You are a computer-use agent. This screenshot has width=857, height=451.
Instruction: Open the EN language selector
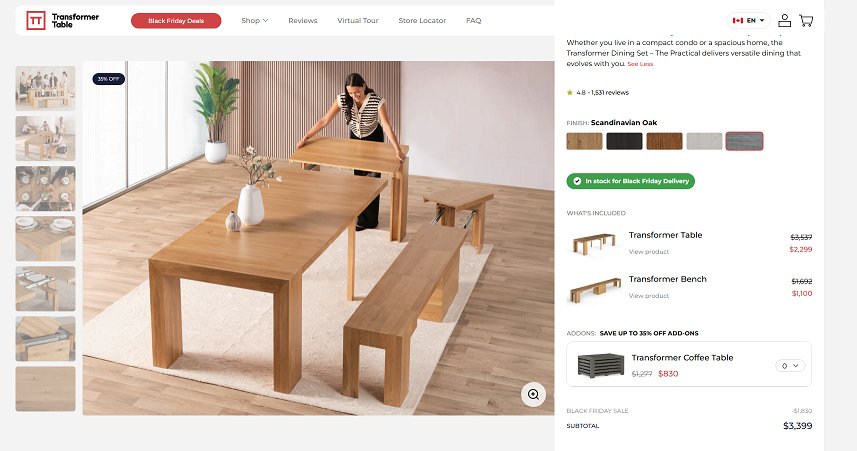[748, 20]
